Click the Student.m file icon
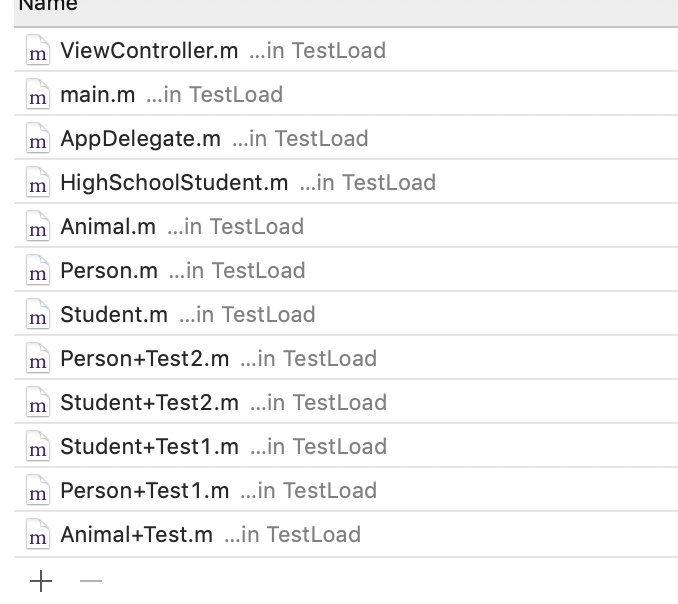 [38, 315]
